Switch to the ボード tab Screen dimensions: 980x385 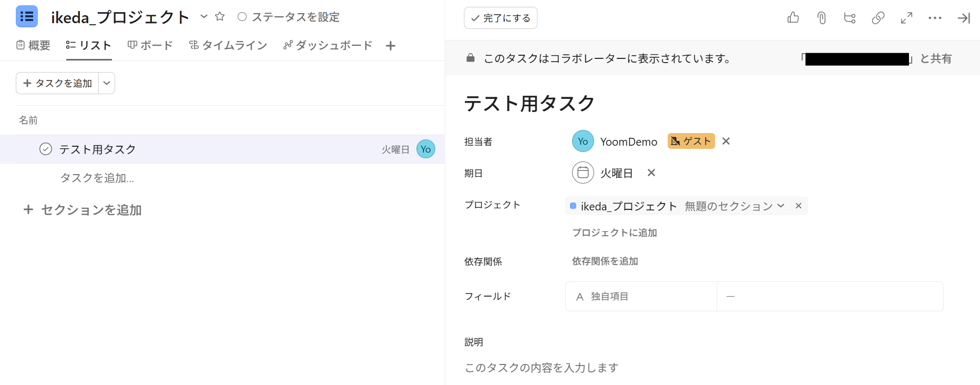tap(150, 45)
